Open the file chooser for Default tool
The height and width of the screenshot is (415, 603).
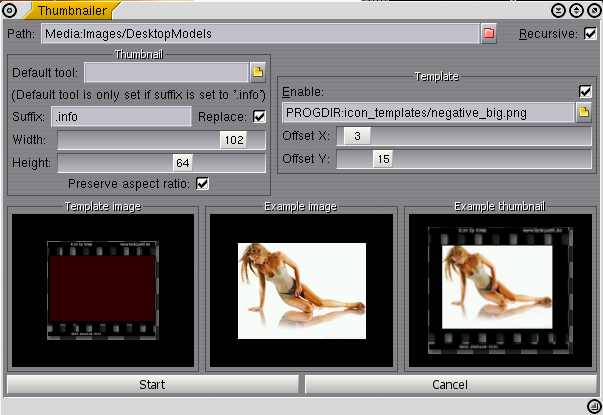tap(257, 72)
